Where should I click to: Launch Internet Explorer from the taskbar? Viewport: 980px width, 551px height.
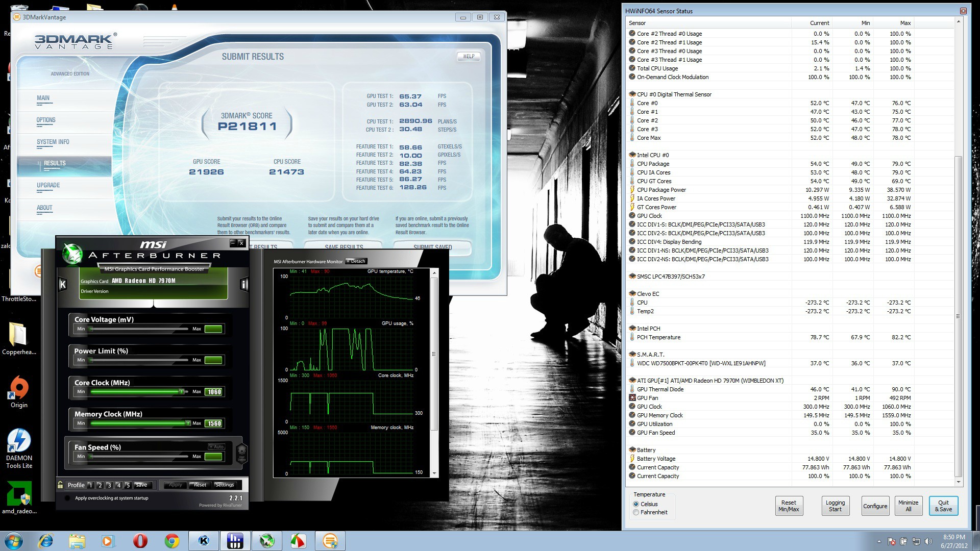click(x=46, y=541)
